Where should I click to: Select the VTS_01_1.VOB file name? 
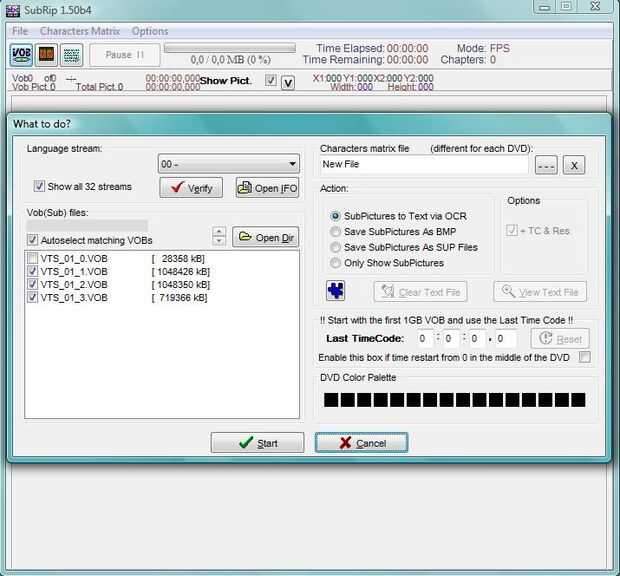click(x=74, y=272)
